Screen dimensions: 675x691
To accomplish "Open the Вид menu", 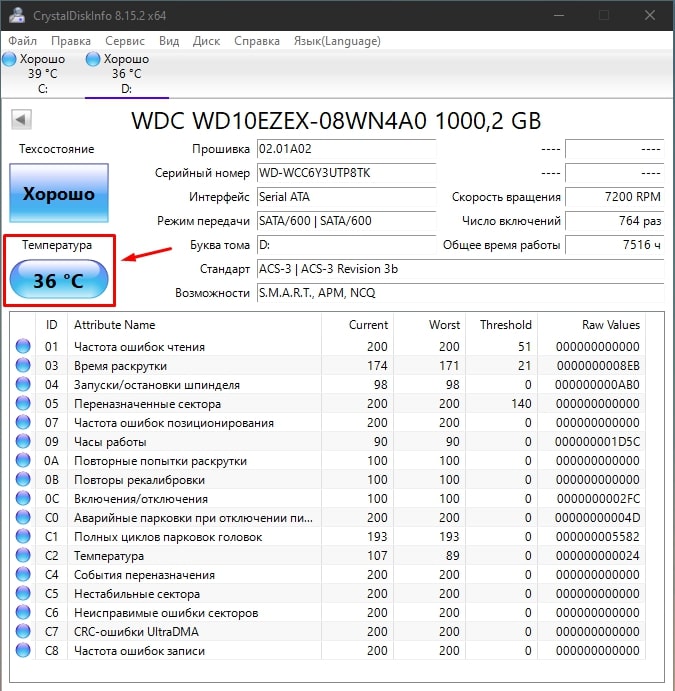I will (169, 41).
